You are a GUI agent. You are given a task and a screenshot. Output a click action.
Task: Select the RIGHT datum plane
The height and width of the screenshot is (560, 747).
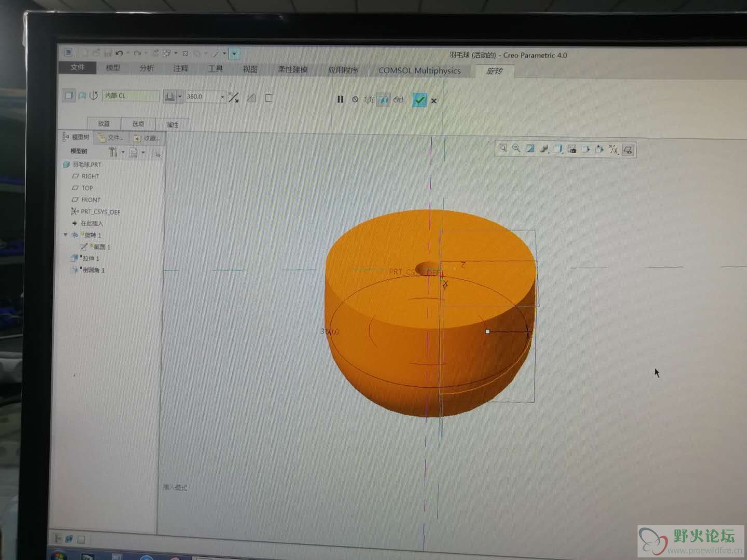[86, 176]
